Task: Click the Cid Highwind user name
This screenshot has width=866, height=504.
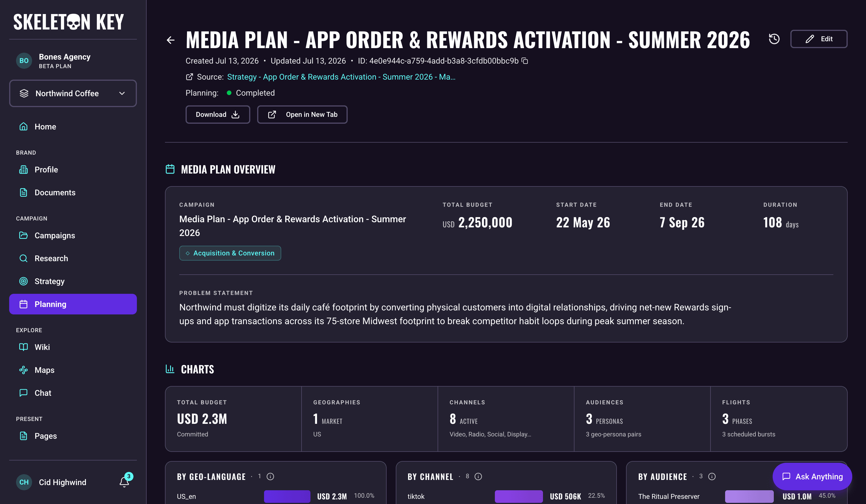Action: tap(62, 482)
